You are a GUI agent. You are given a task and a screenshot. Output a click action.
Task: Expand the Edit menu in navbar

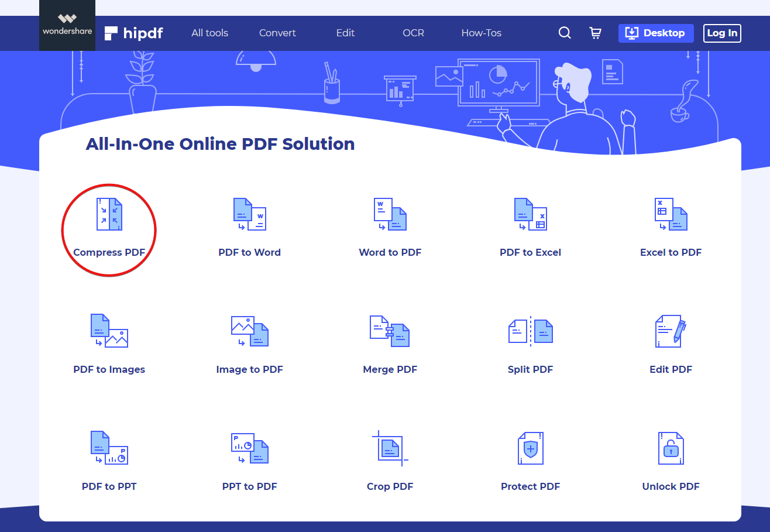[x=345, y=33]
